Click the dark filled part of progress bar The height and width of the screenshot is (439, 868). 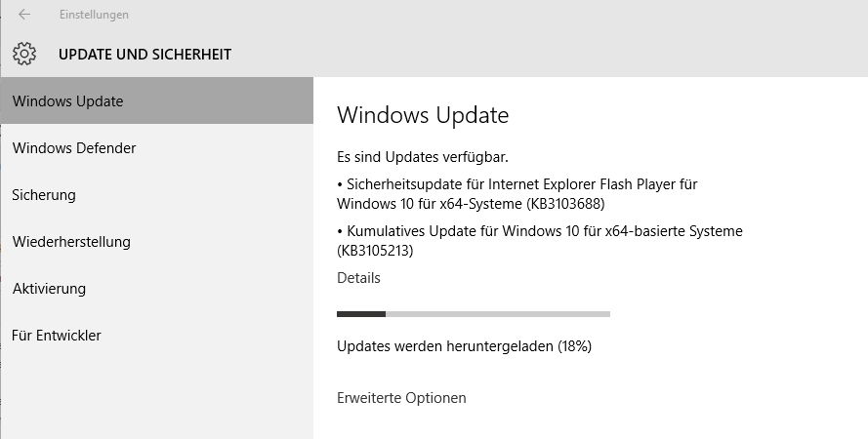(361, 314)
